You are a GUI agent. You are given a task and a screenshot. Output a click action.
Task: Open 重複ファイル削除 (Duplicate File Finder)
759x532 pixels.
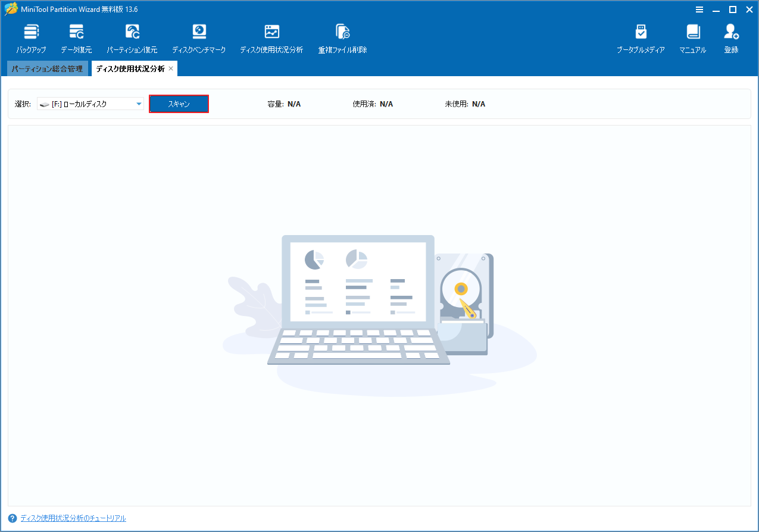coord(342,37)
